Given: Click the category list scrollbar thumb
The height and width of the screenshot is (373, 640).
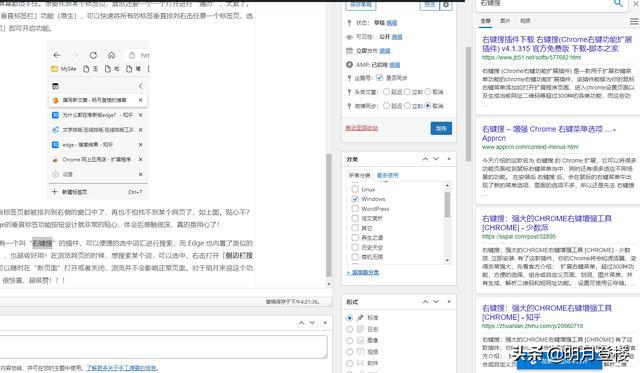Looking at the screenshot, I should click(x=447, y=204).
